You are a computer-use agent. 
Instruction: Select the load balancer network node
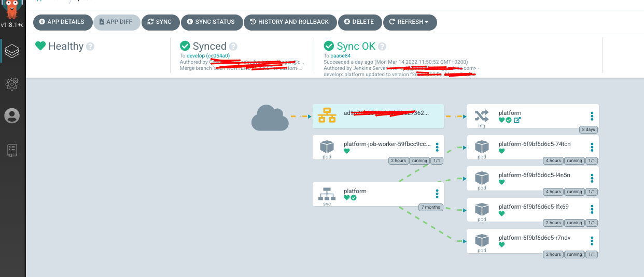pyautogui.click(x=379, y=116)
